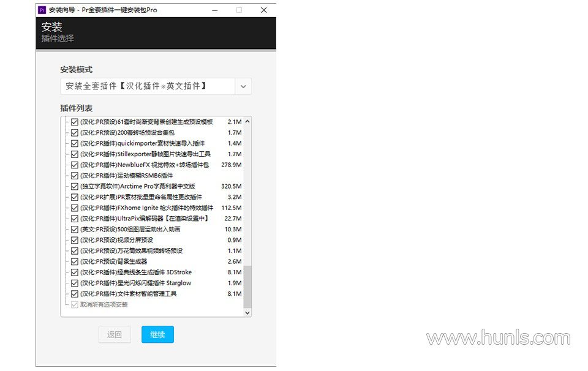Toggle the 运动模糊RSMB6插件 checkbox
This screenshot has height=371, width=588.
coord(75,176)
